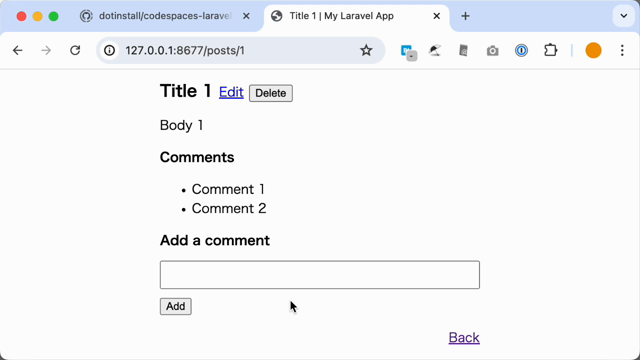The height and width of the screenshot is (360, 640).
Task: Follow the Back link
Action: [x=464, y=338]
